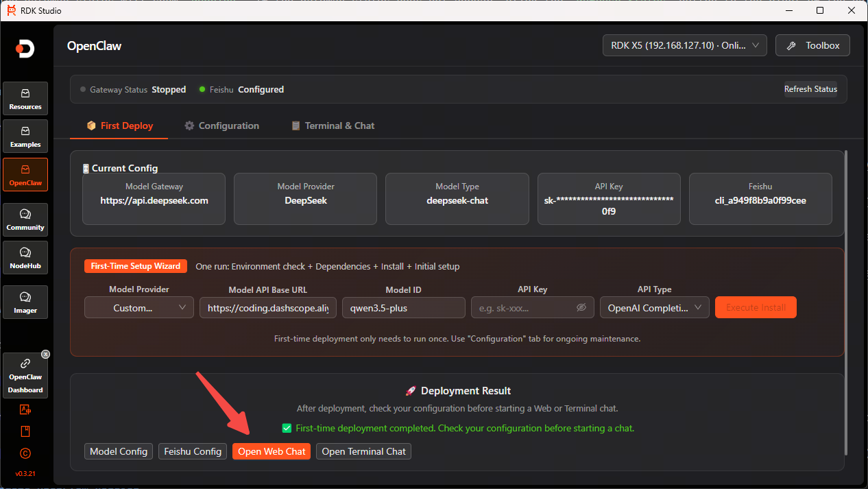Toggle API Key visibility eye icon
This screenshot has height=489, width=868.
(581, 308)
